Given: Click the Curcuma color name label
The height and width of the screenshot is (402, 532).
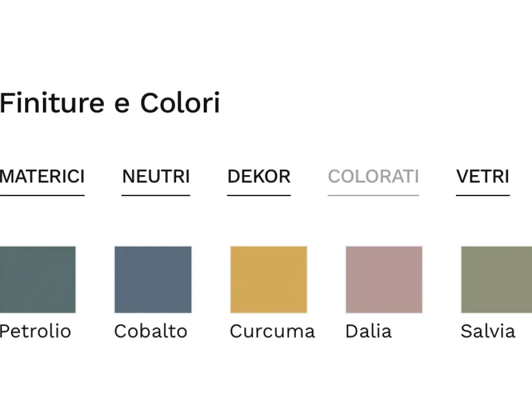Looking at the screenshot, I should [x=272, y=331].
